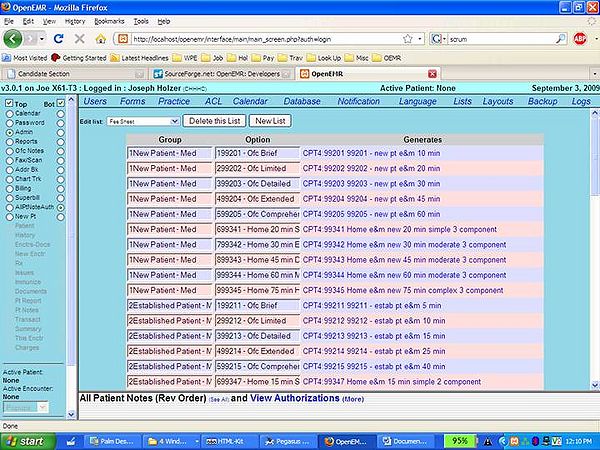This screenshot has width=600, height=450.
Task: Click the Delete this List button
Action: click(212, 120)
